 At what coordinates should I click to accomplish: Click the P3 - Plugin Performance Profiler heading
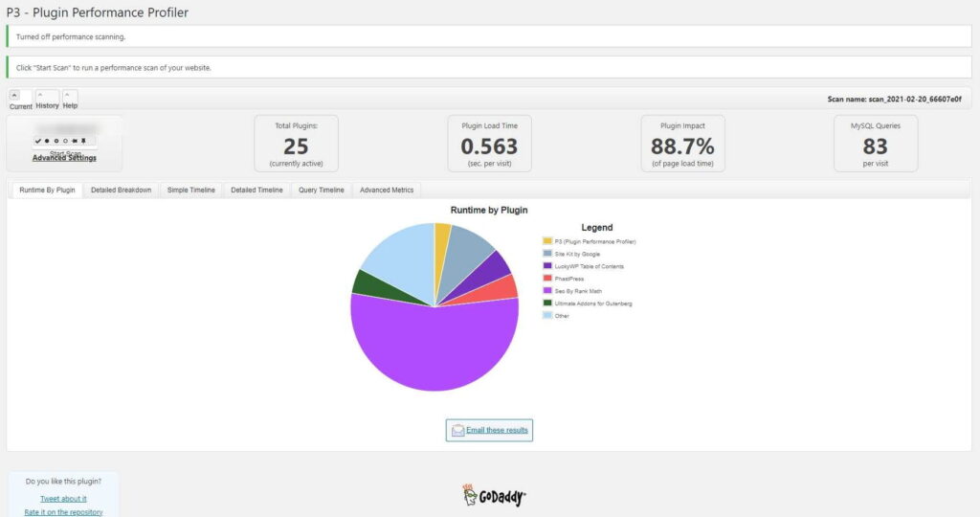(98, 12)
